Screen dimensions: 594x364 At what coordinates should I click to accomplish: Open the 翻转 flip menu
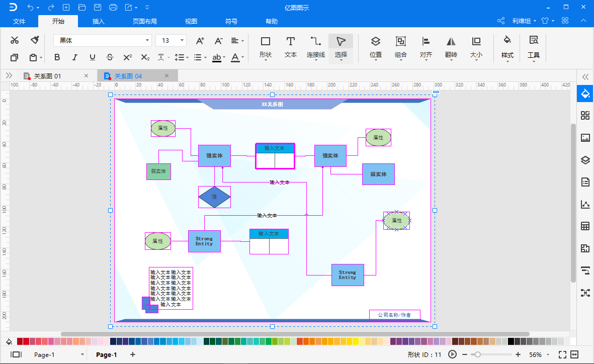point(451,48)
